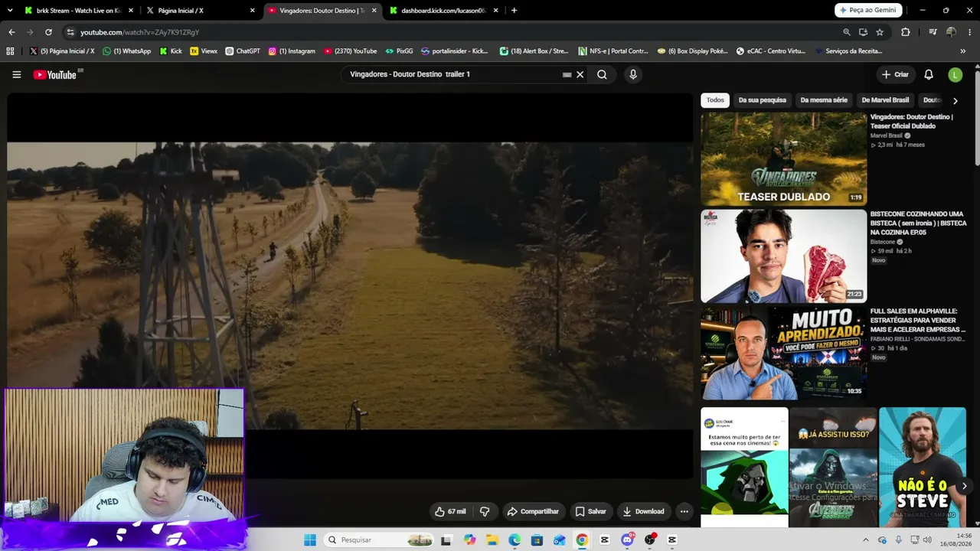Image resolution: width=980 pixels, height=551 pixels.
Task: Show more filter chips with the arrow
Action: [x=955, y=100]
